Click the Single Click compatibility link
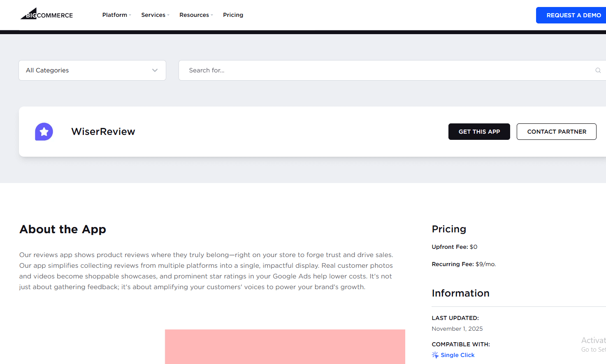 (x=457, y=355)
